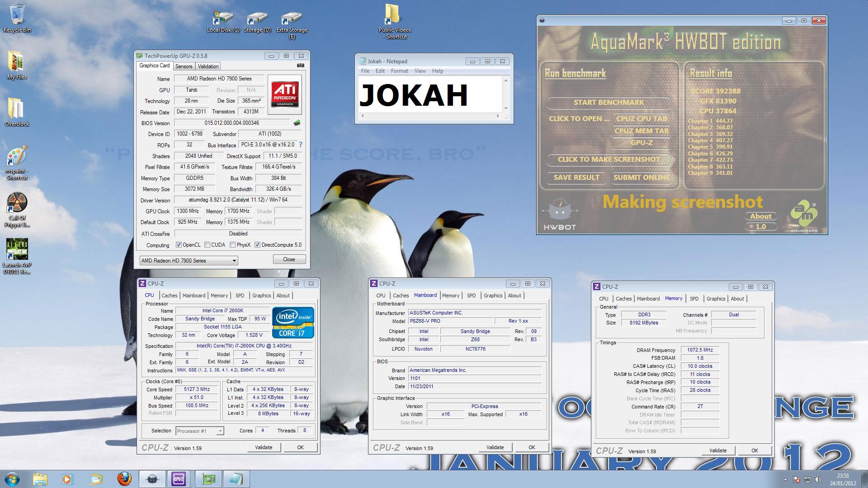Click CPUZ CPU TAB button
Viewport: 868px width, 488px height.
click(x=642, y=119)
